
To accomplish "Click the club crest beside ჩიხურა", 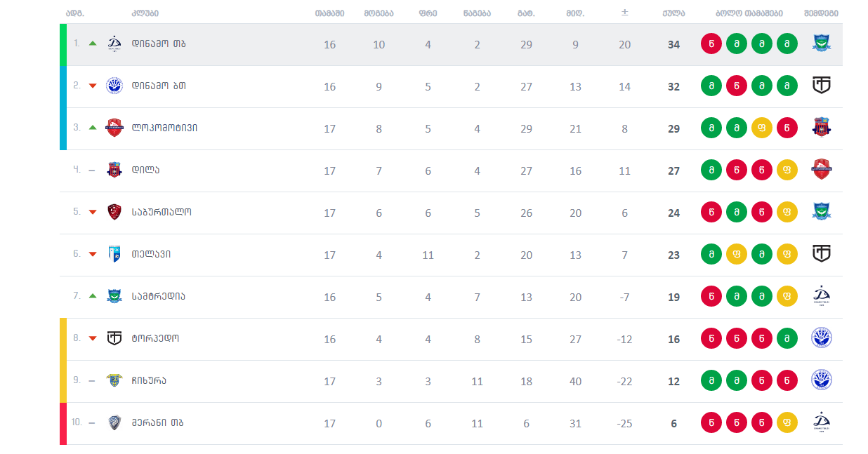I will (114, 380).
